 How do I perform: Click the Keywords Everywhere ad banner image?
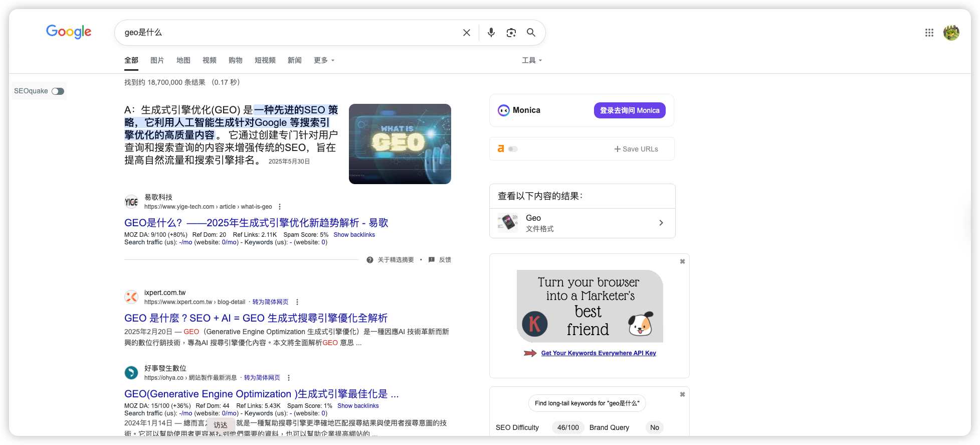590,306
